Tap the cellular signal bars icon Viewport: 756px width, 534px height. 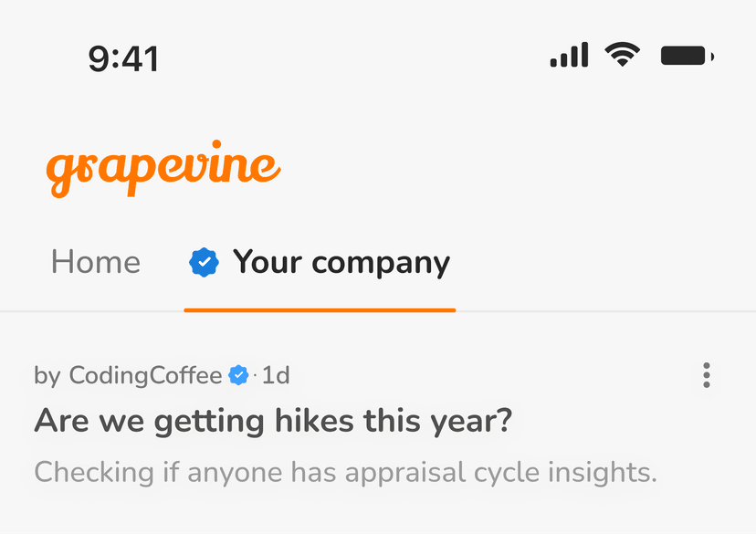click(x=569, y=57)
